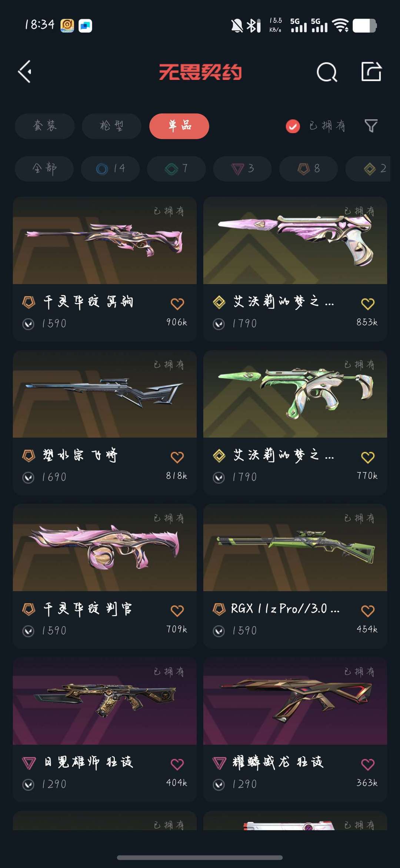Tap heart on 耀鳞威龙 狂徒 skin

(368, 764)
